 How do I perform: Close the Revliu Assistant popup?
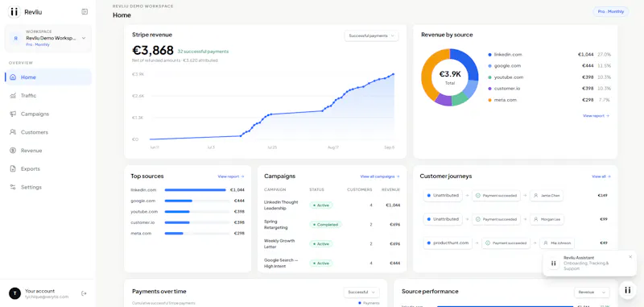coord(630,257)
